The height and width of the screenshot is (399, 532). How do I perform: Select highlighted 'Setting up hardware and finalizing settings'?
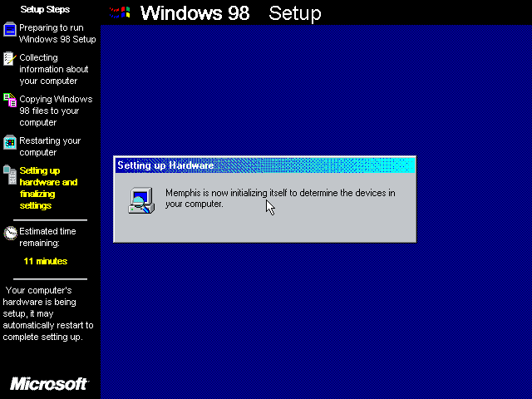point(48,188)
